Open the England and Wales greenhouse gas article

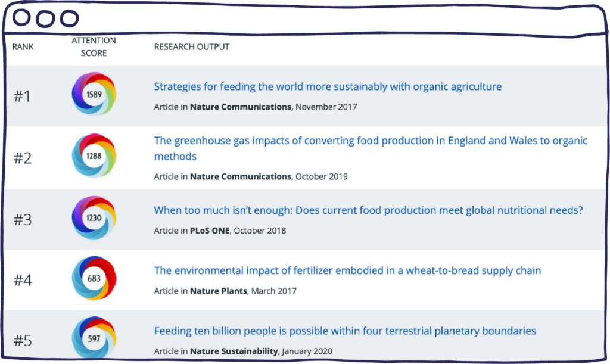click(371, 148)
